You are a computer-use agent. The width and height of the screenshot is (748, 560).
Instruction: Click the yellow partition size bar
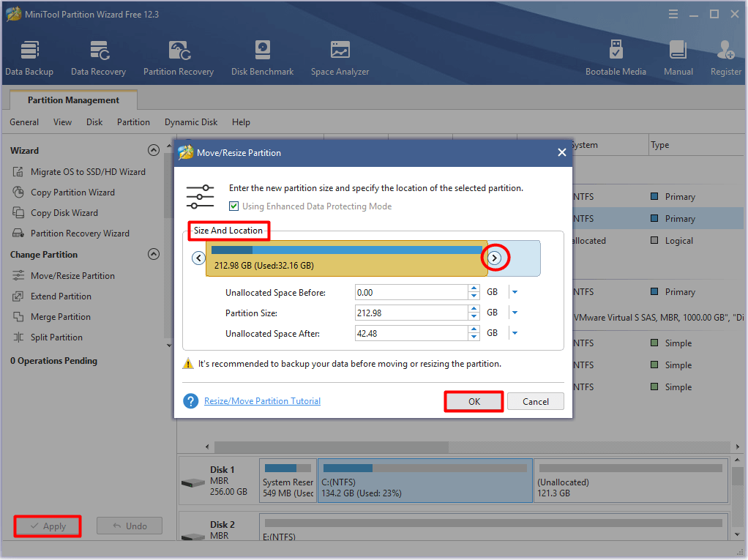click(346, 258)
